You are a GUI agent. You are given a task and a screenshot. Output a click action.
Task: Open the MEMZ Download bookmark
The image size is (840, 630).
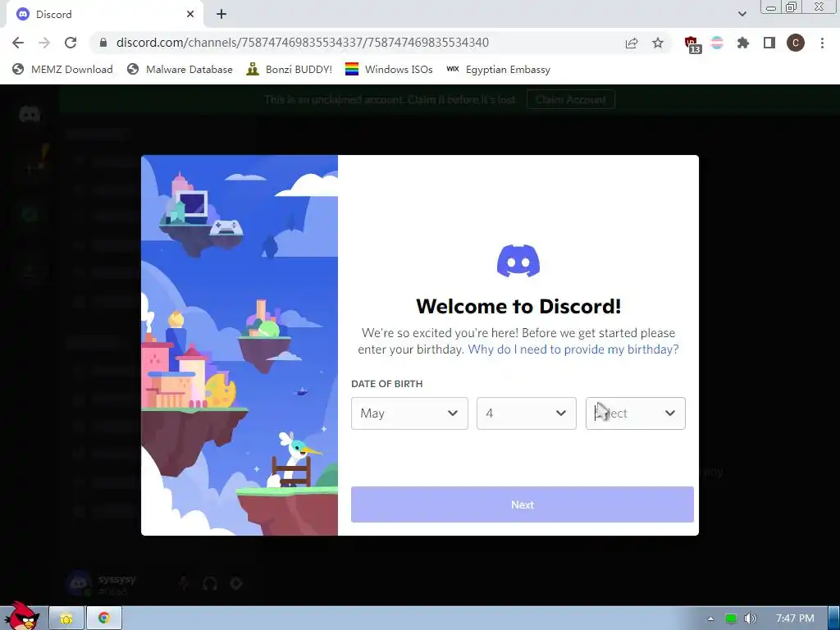pyautogui.click(x=62, y=69)
